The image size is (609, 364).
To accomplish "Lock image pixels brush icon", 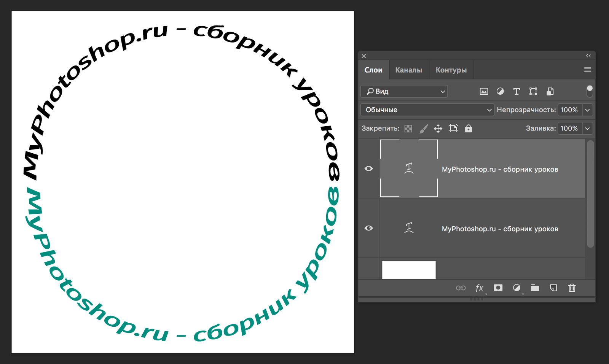I will (x=423, y=129).
